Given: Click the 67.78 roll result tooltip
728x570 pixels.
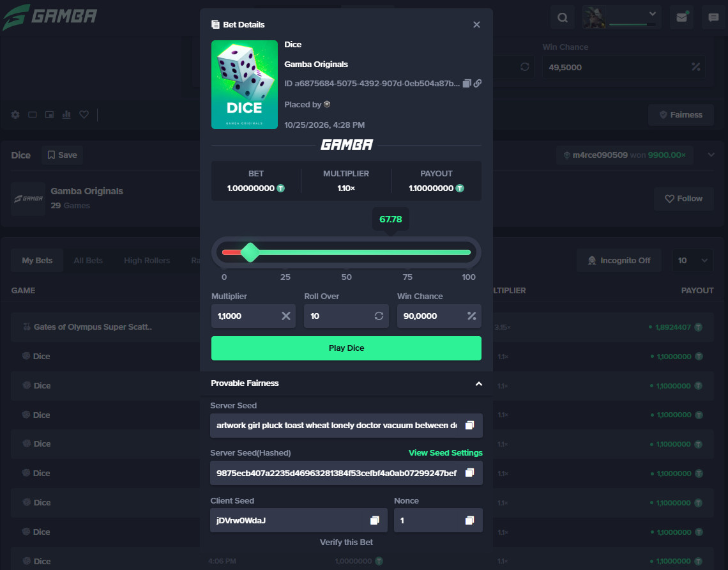Looking at the screenshot, I should pyautogui.click(x=390, y=219).
